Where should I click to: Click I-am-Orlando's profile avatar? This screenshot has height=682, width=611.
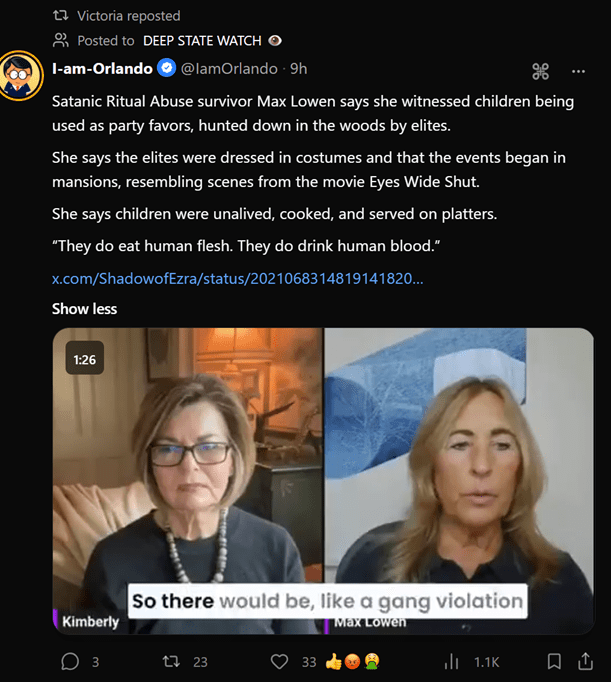click(22, 76)
